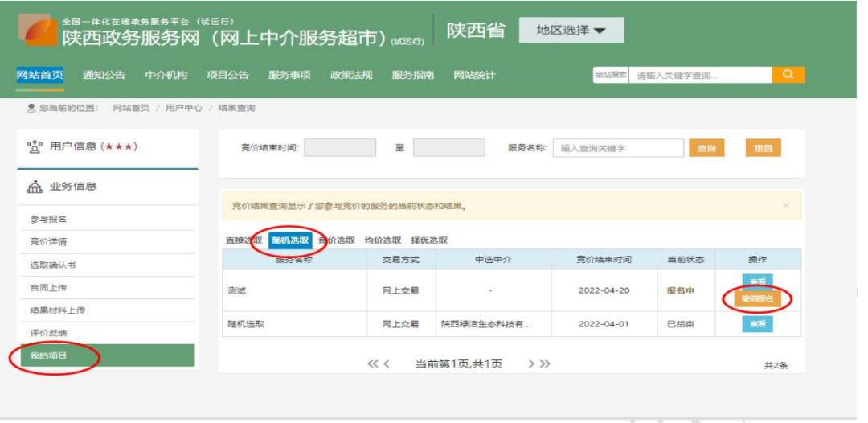Click the 全站搜索 label box
The image size is (868, 423).
point(611,75)
